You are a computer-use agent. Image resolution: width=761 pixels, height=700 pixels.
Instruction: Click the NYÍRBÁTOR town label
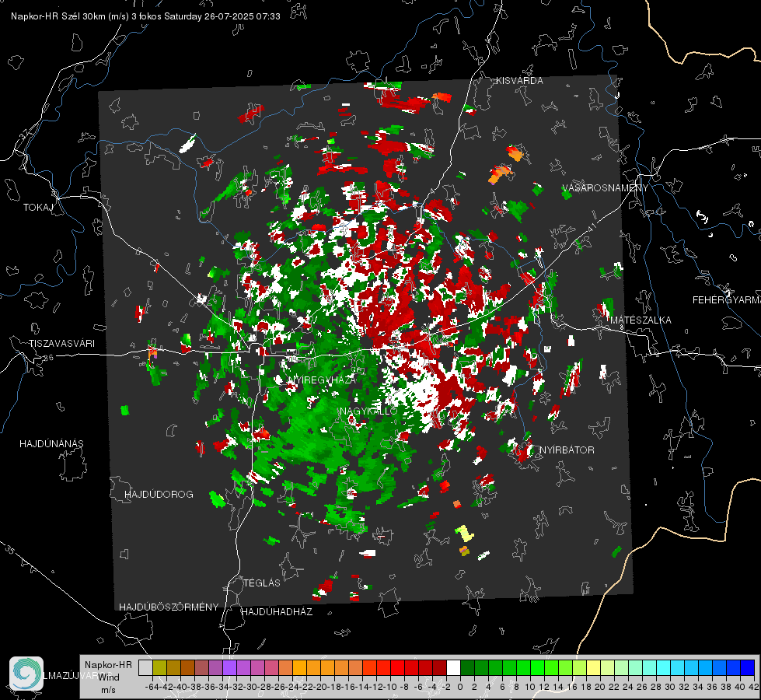(x=567, y=450)
